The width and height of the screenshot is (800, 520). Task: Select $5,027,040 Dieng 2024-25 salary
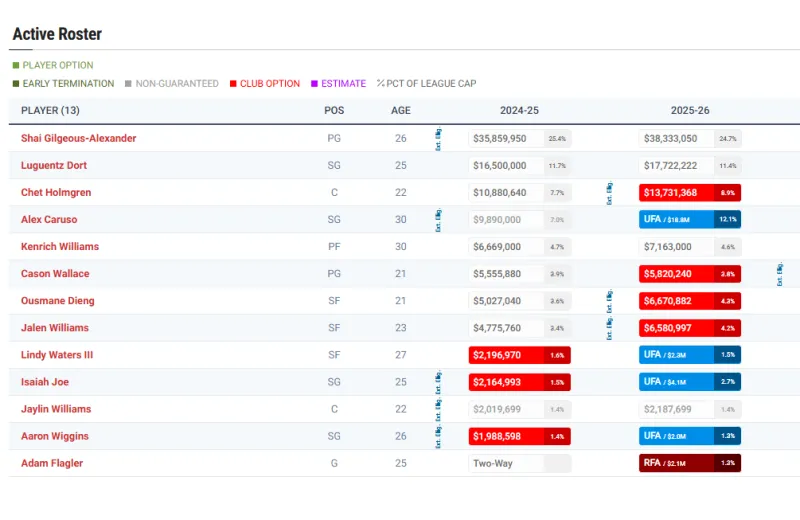tap(519, 301)
